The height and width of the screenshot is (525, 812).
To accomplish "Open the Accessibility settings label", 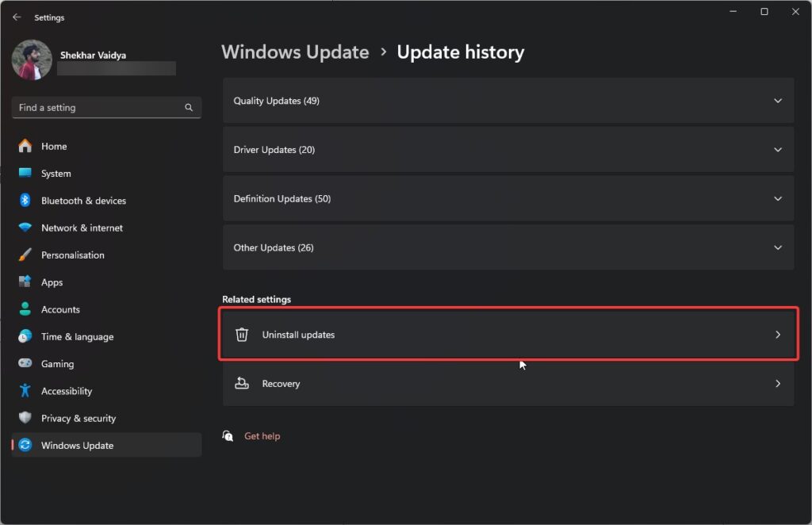I will click(67, 391).
